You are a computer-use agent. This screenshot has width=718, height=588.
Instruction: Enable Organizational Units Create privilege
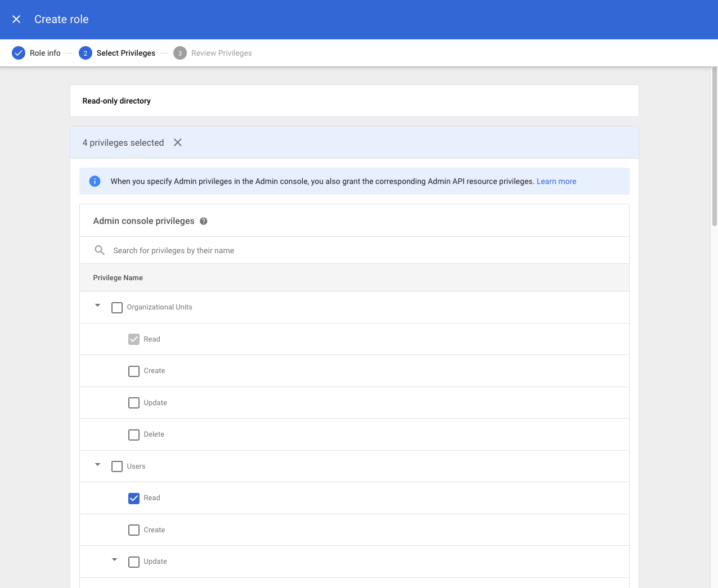pos(134,371)
